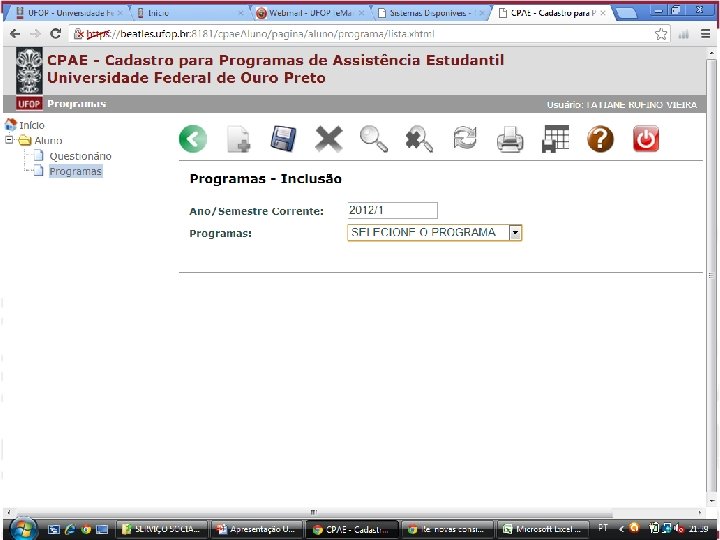
Task: Click browser forward arrow button
Action: point(35,34)
